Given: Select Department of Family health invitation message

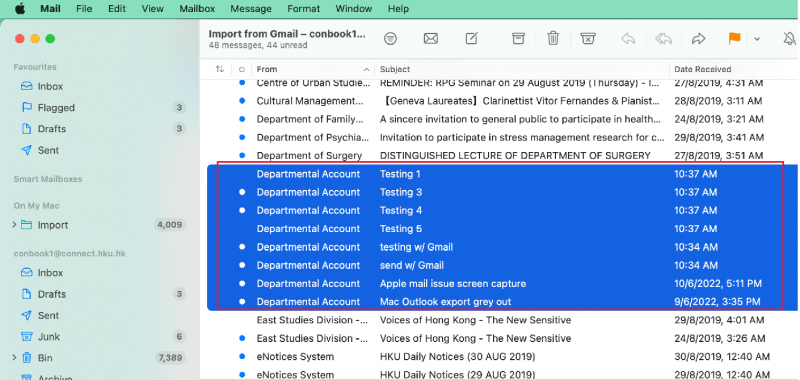Looking at the screenshot, I should (x=502, y=119).
